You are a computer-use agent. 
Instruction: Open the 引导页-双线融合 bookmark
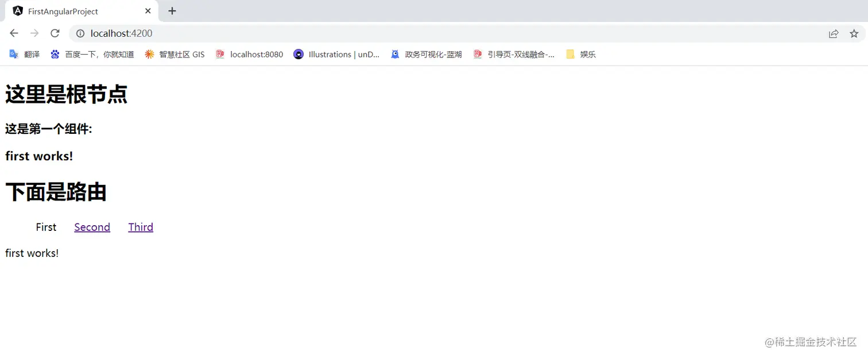click(514, 55)
